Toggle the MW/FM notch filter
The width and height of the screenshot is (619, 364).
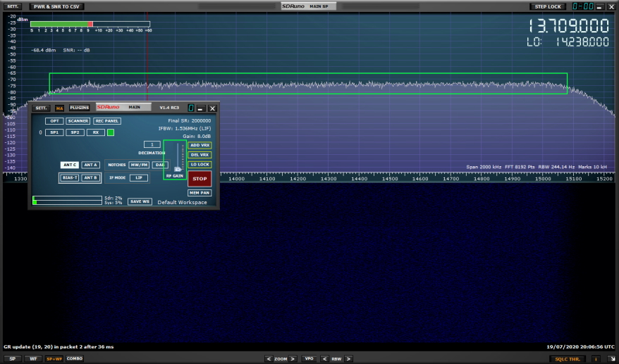tap(139, 165)
